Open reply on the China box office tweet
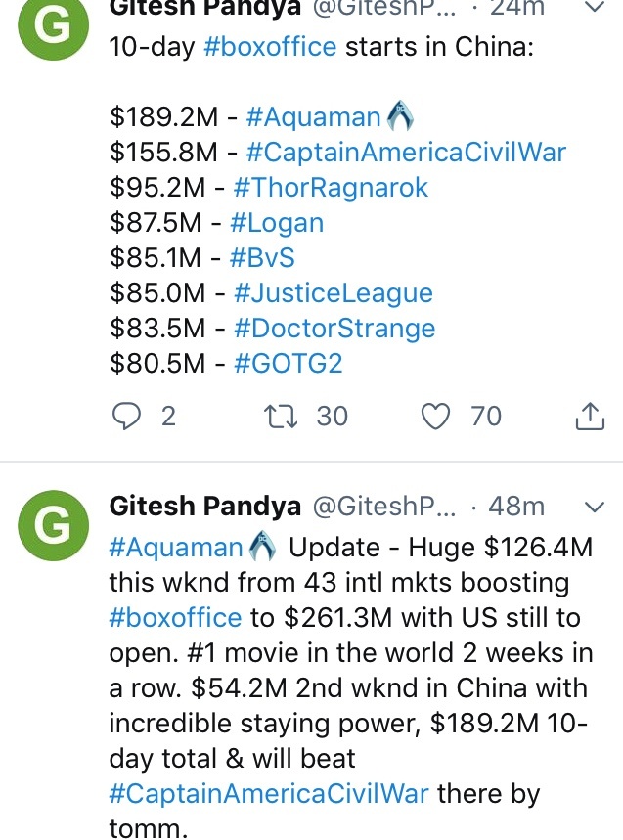The height and width of the screenshot is (840, 623). 126,417
